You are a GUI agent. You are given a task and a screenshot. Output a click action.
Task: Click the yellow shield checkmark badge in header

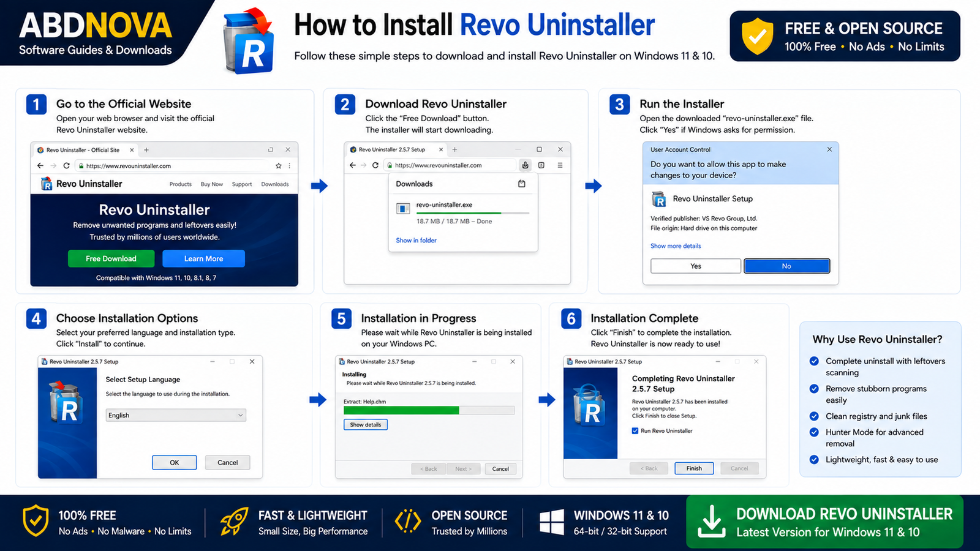[758, 36]
